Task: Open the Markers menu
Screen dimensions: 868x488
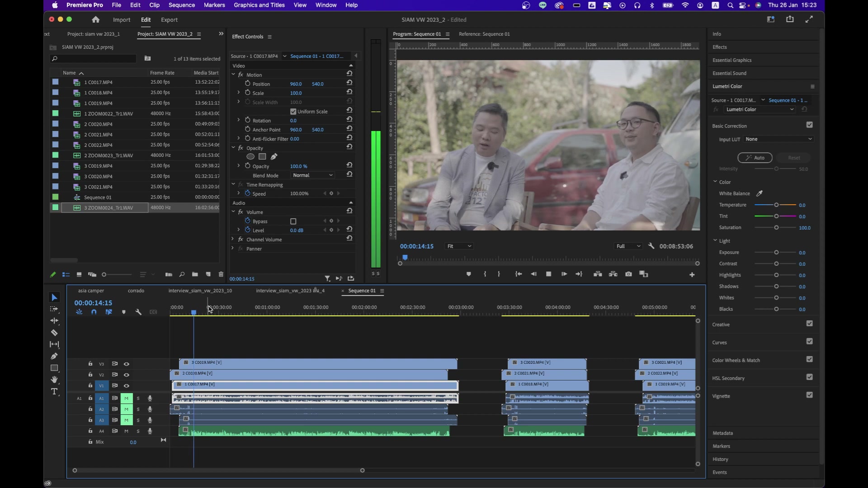Action: pos(214,5)
